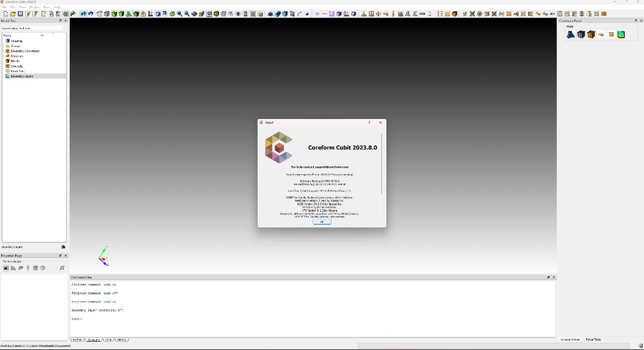644x350 pixels.
Task: Open the View menu
Action: point(23,7)
